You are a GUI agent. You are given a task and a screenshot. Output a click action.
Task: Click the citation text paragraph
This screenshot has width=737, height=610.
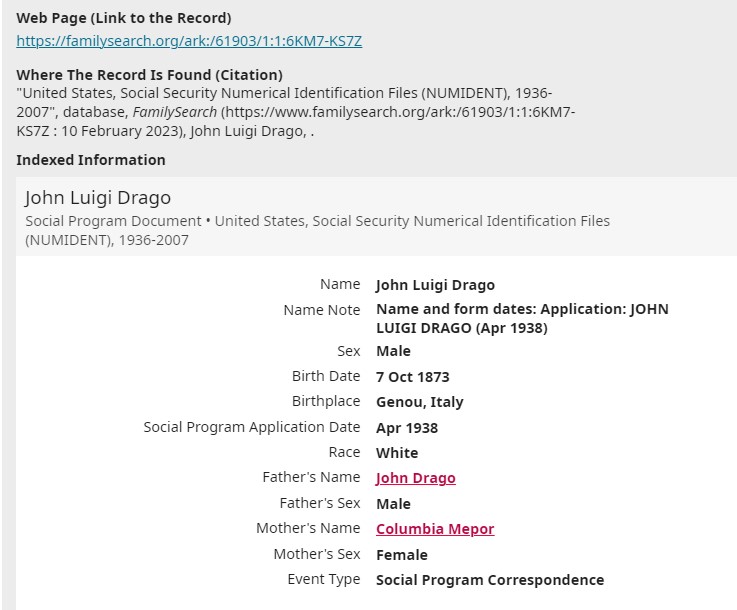tap(296, 112)
